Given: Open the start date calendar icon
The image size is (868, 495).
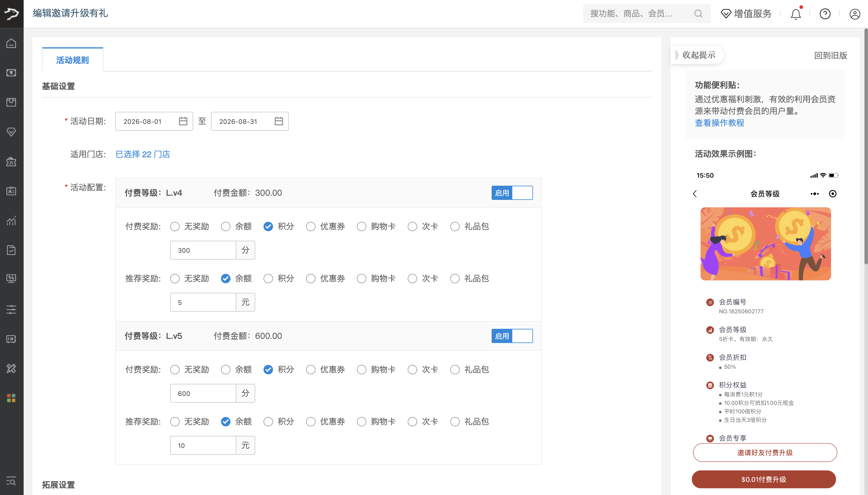Looking at the screenshot, I should [x=183, y=121].
